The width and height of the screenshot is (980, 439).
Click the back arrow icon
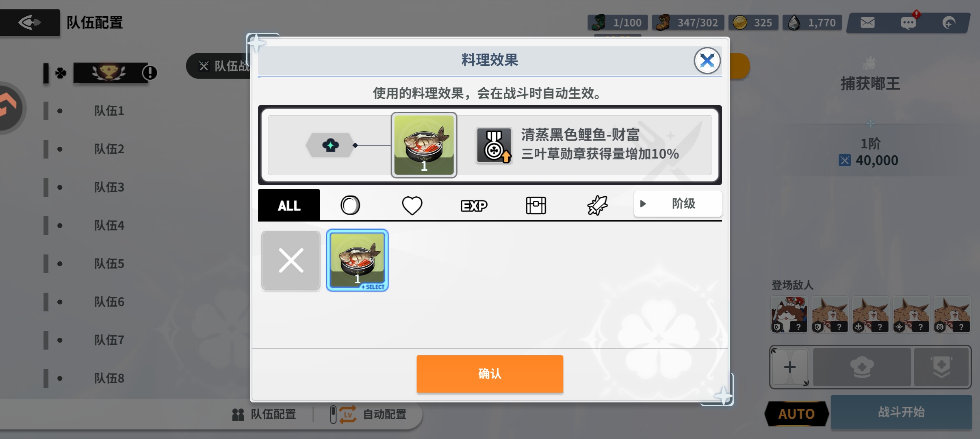[x=30, y=22]
